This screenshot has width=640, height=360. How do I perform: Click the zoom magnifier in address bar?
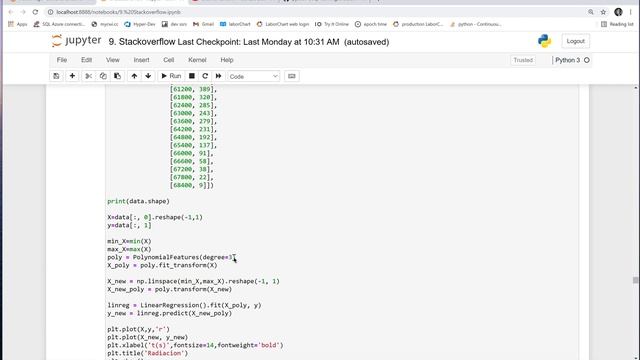pos(591,12)
